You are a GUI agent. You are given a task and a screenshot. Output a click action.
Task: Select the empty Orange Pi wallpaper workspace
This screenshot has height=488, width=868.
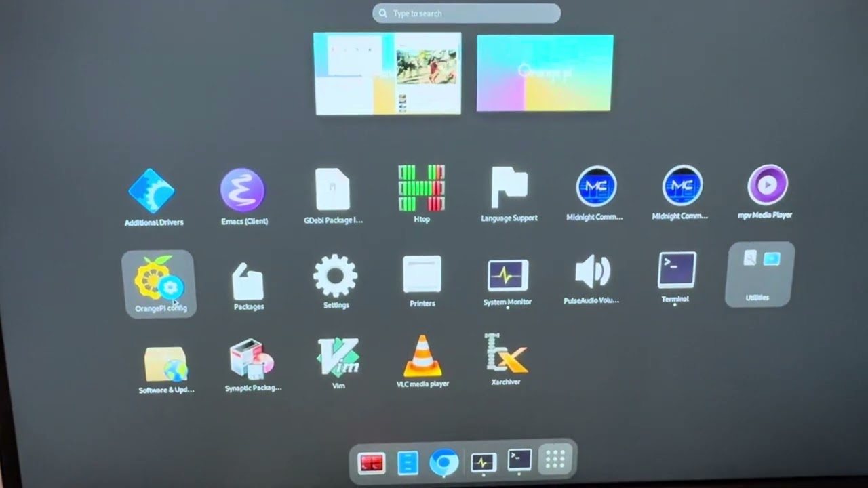coord(545,73)
